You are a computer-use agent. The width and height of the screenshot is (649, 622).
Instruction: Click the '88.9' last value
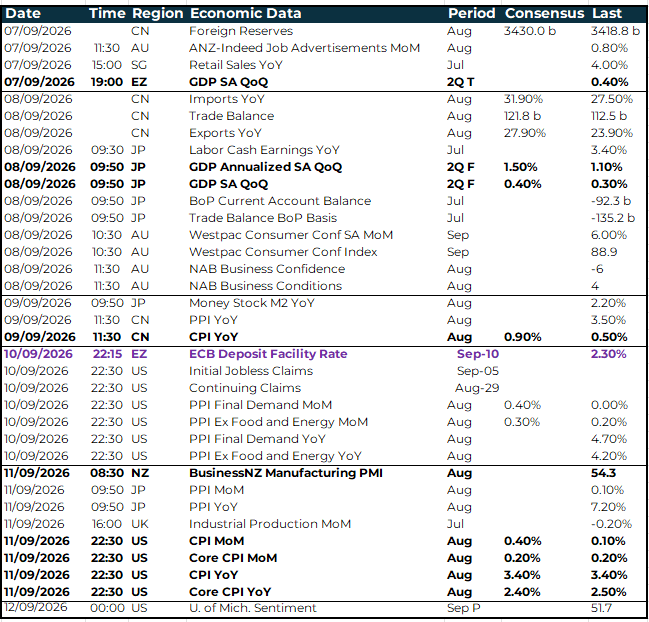coord(604,252)
